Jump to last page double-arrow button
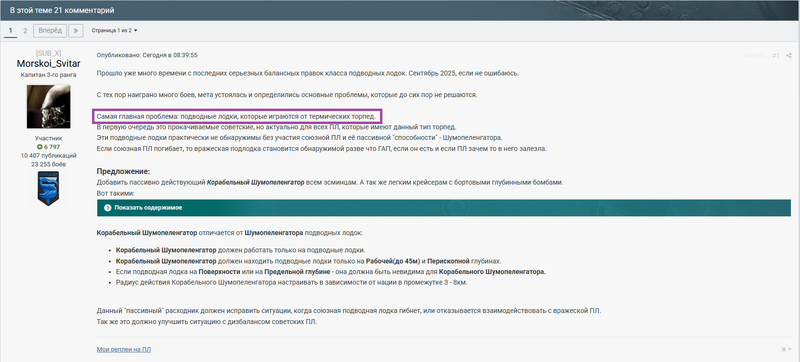Viewport: 800px width, 362px height. (76, 31)
